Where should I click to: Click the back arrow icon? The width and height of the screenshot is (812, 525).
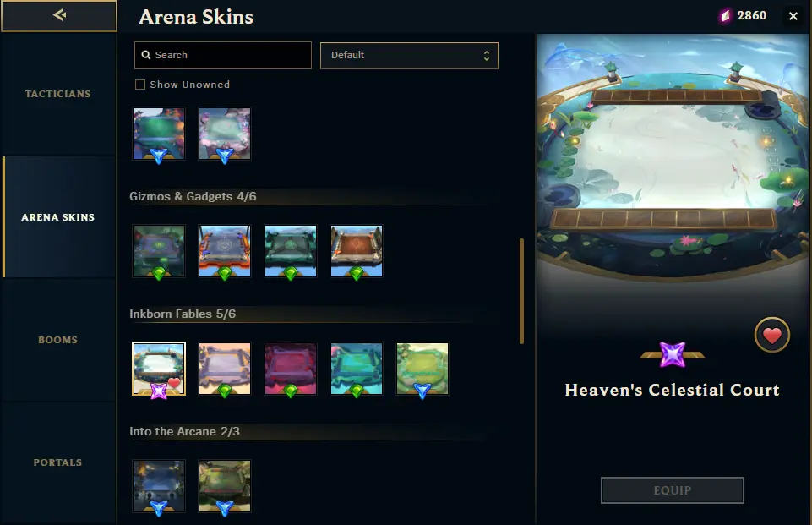[59, 15]
